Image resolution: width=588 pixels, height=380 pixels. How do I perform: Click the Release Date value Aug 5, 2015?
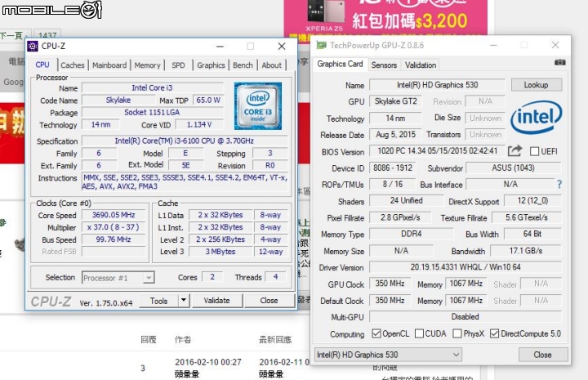click(x=395, y=134)
